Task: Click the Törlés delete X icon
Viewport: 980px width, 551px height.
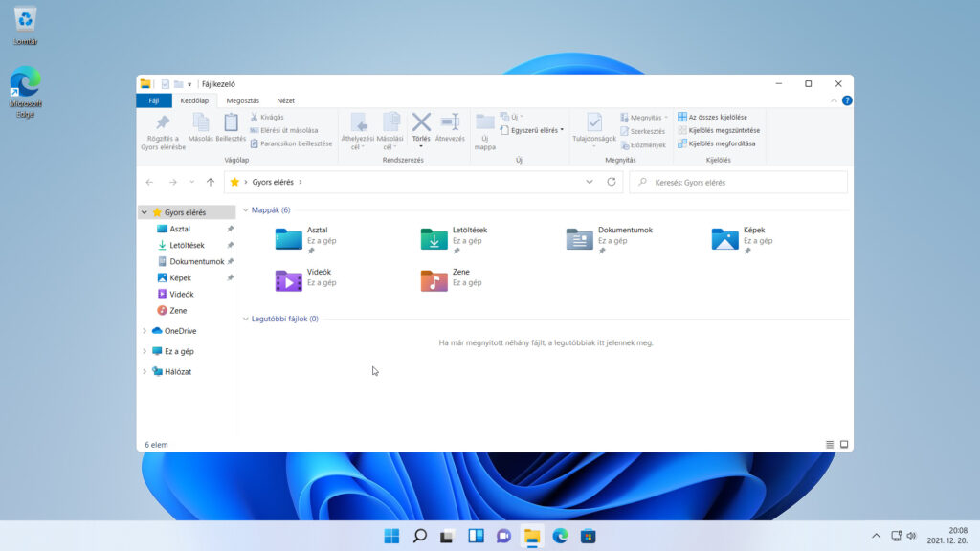Action: 421,121
